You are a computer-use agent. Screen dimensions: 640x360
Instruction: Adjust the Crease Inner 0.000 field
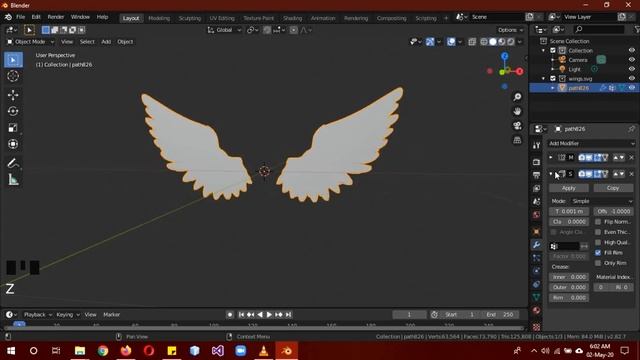coord(569,277)
